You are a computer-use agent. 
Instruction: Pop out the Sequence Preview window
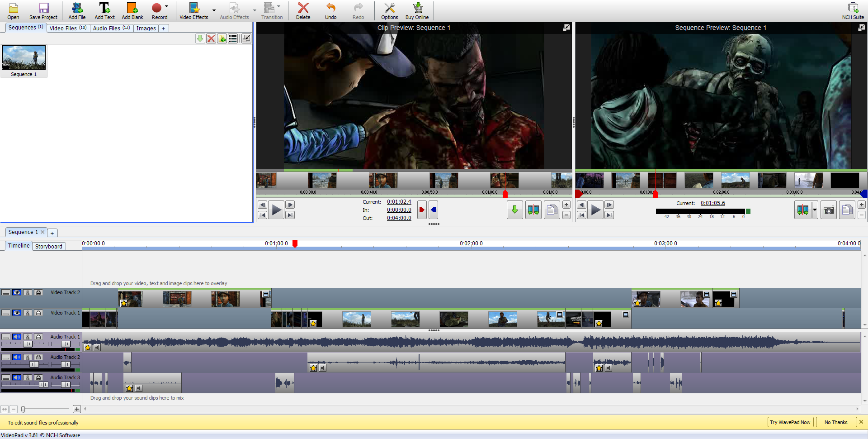(x=862, y=28)
